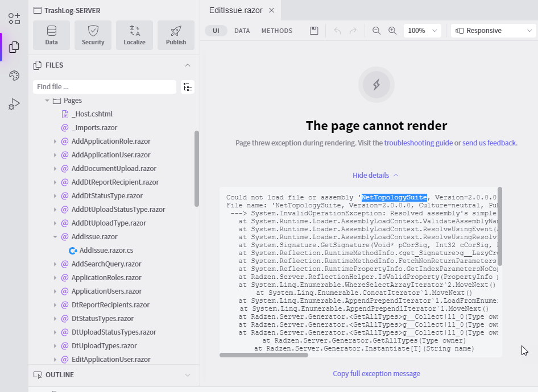Open the 100% zoom level dropdown
This screenshot has width=538, height=392.
(422, 31)
